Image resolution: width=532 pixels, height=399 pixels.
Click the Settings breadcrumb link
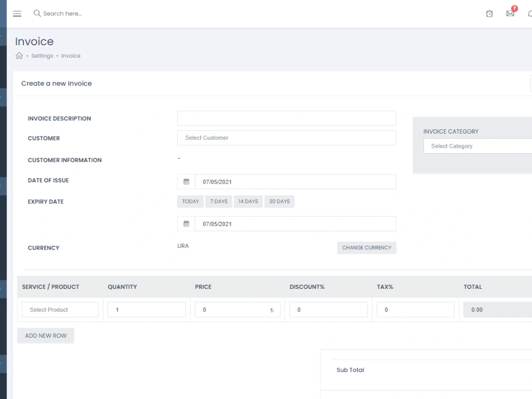click(x=42, y=56)
